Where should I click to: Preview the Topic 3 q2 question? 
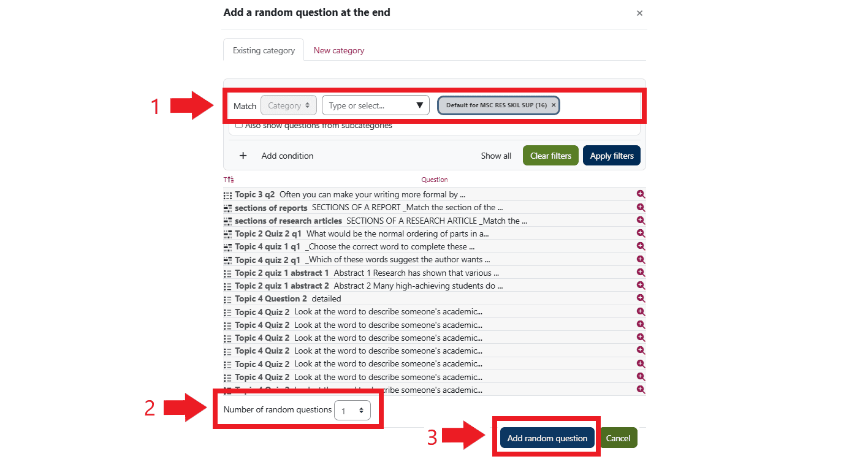pos(641,194)
